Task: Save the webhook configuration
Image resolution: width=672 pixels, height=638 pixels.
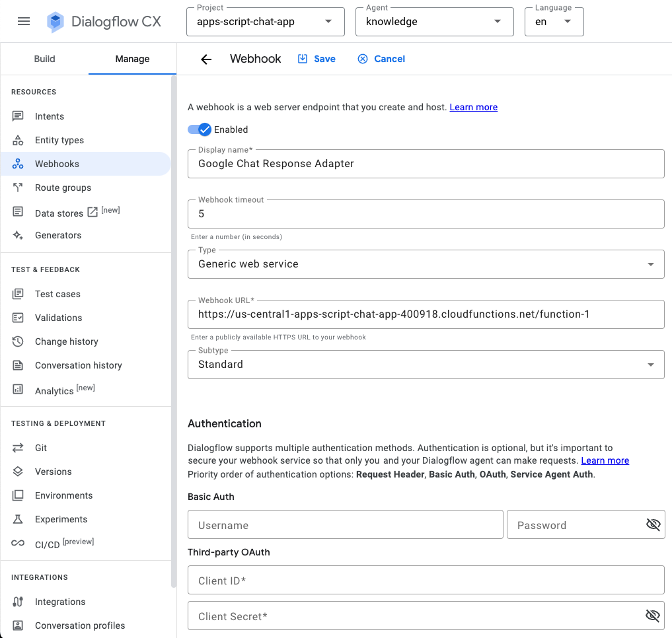Action: [x=317, y=59]
